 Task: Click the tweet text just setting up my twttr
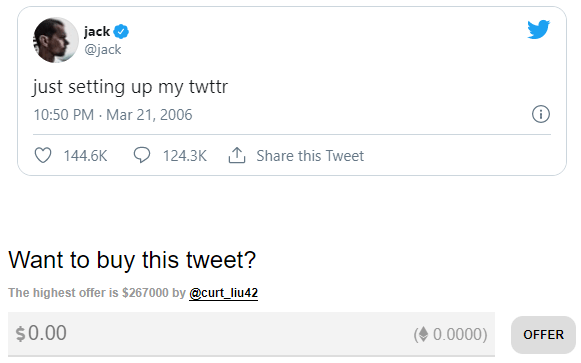(130, 87)
